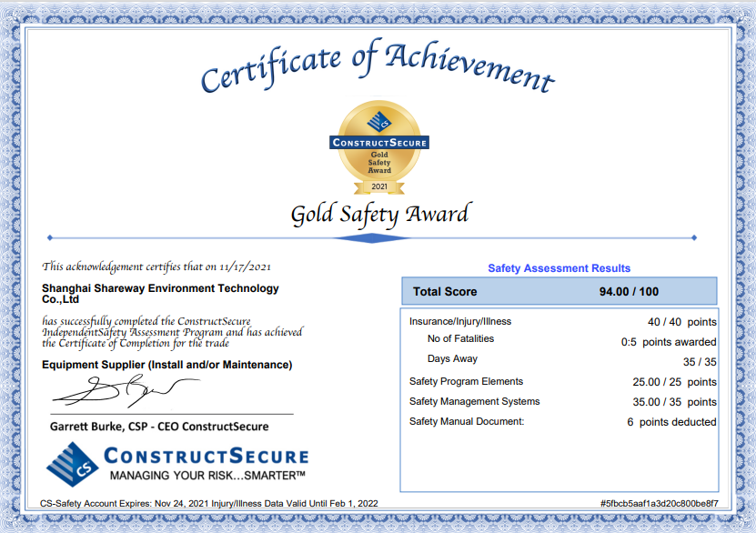
Task: Click the 'Gold Safety Award' heading
Action: click(x=381, y=215)
